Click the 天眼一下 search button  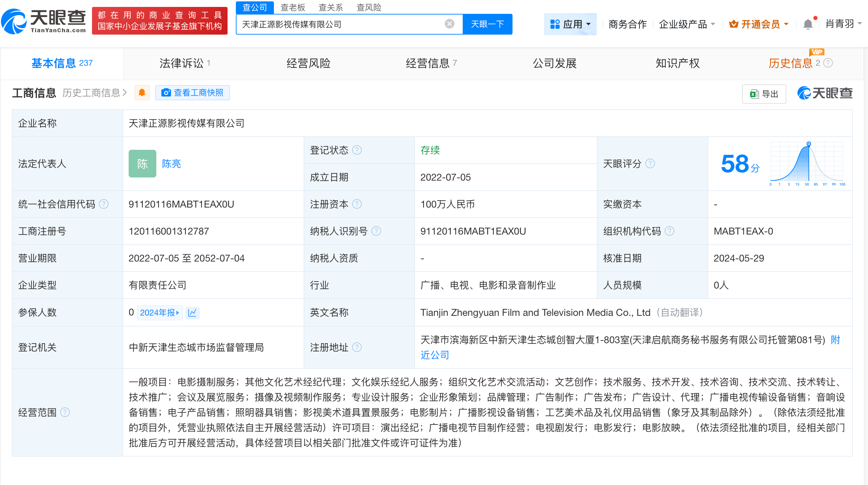(x=488, y=24)
